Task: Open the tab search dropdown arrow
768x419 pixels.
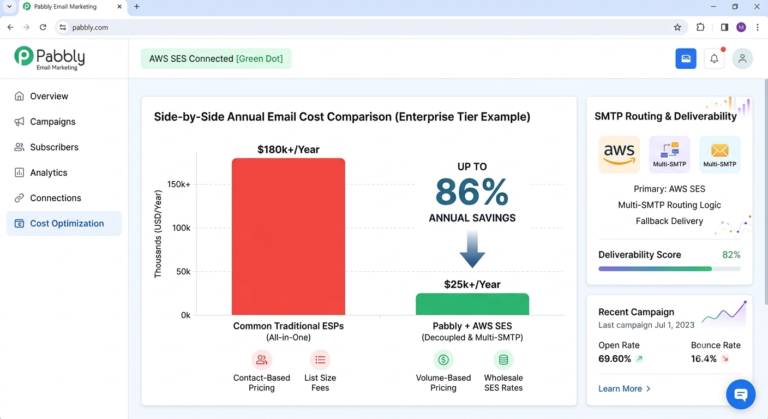Action: (9, 7)
